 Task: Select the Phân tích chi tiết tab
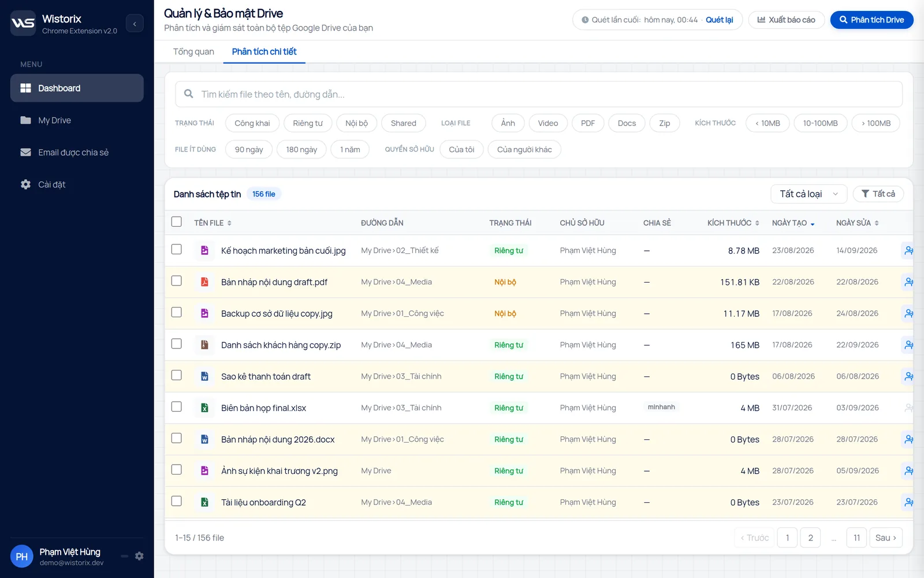click(264, 51)
